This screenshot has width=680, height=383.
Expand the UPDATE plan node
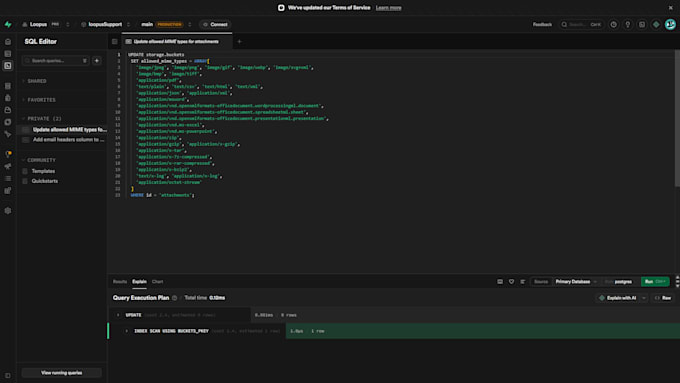[x=118, y=315]
